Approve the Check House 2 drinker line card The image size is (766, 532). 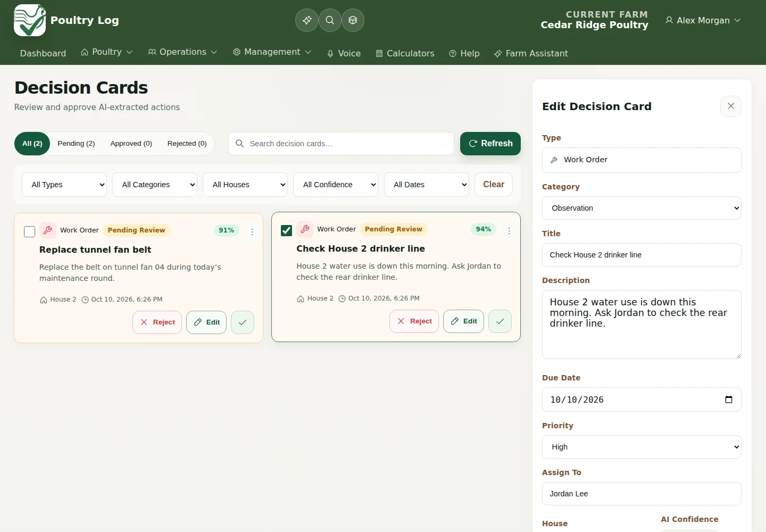tap(500, 321)
